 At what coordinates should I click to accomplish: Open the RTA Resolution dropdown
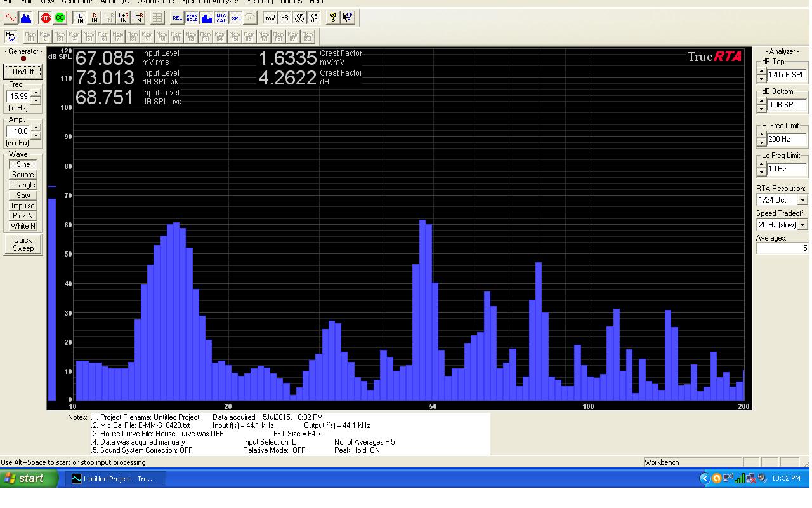point(802,200)
